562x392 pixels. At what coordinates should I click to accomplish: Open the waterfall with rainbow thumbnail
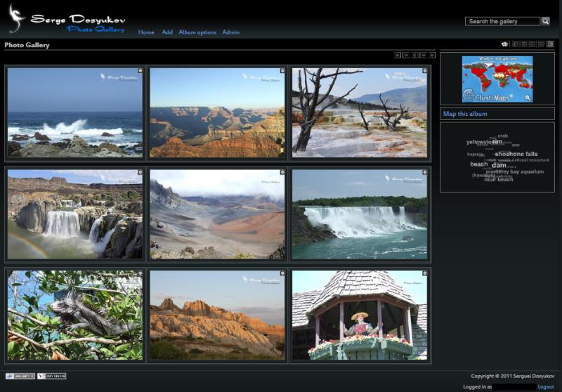[x=75, y=214]
